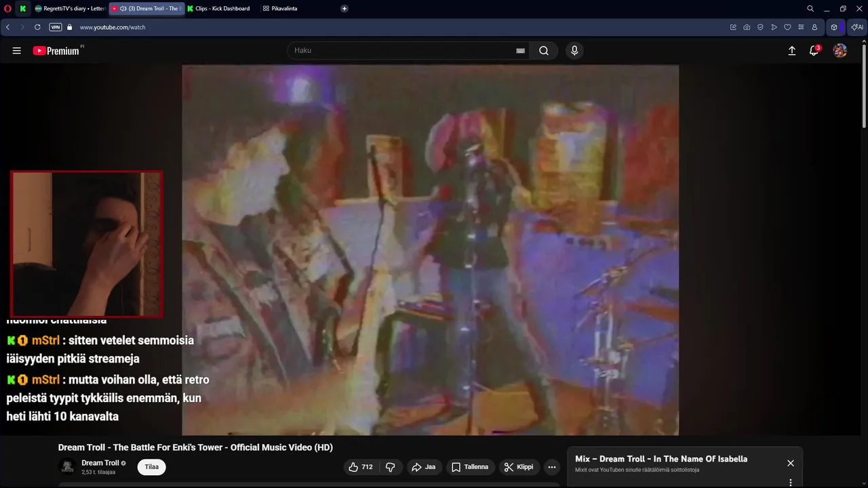
Task: Open Mix playlist panel options menu
Action: click(791, 483)
